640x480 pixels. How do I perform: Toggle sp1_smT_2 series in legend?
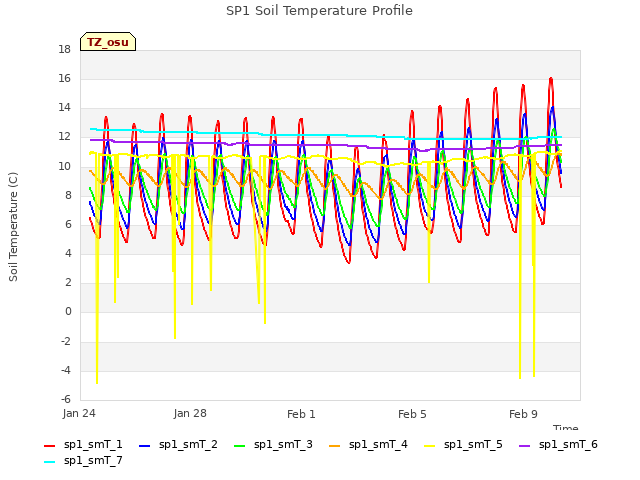tap(178, 445)
